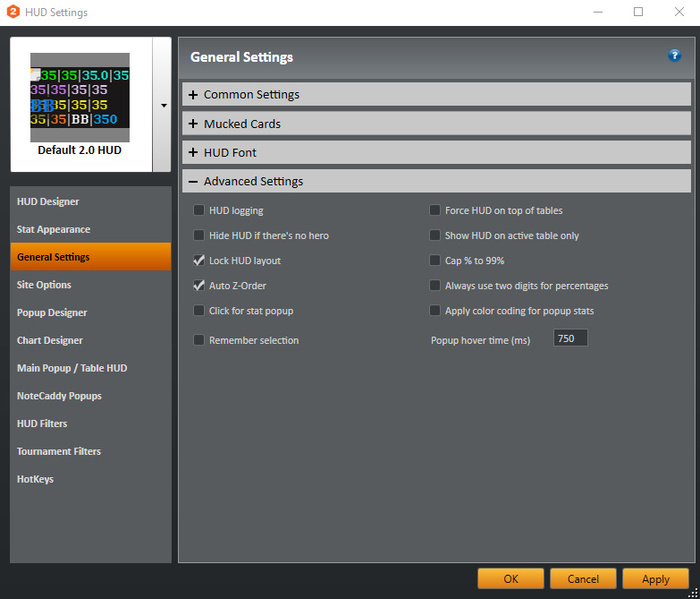Click the General Settings panel heading
Viewport: 700px width, 599px height.
pyautogui.click(x=242, y=57)
